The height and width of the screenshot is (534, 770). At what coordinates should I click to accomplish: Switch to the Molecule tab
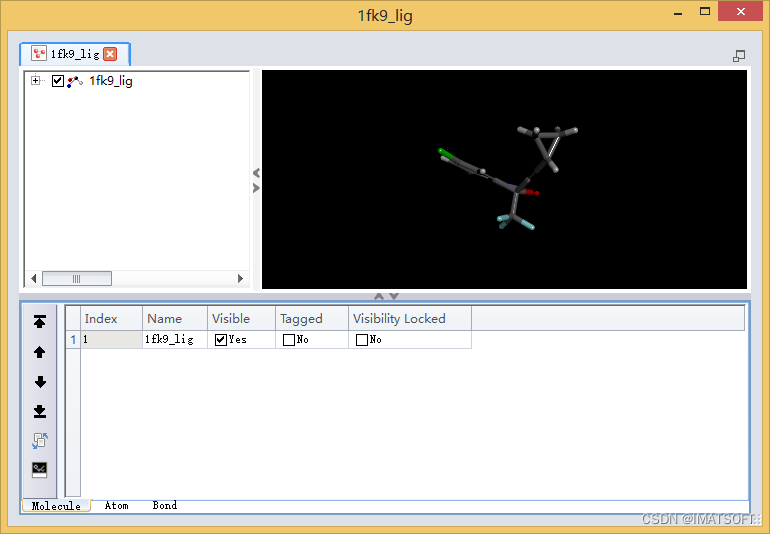click(56, 506)
